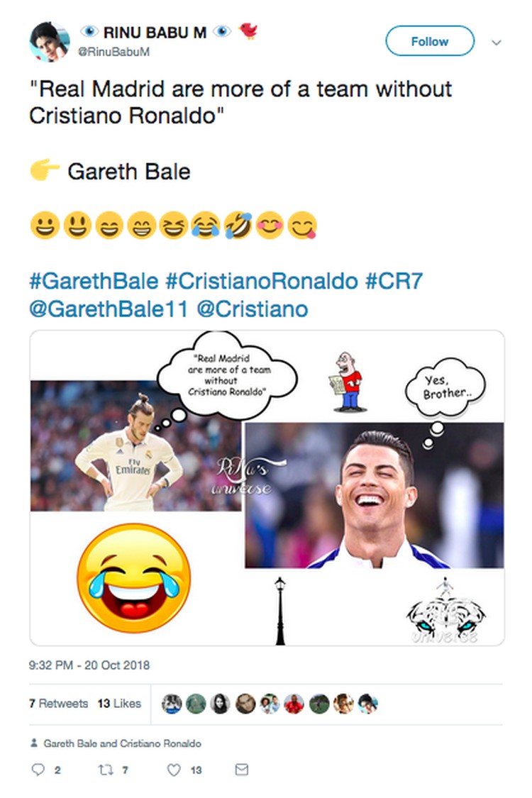The image size is (532, 798).
Task: Retweet using the retweet arrows icon
Action: pyautogui.click(x=106, y=770)
